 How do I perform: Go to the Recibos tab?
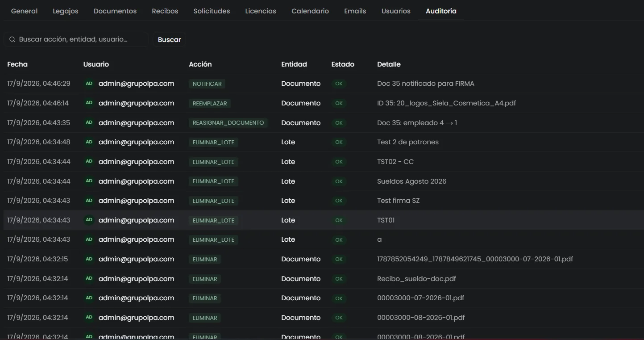(x=165, y=11)
